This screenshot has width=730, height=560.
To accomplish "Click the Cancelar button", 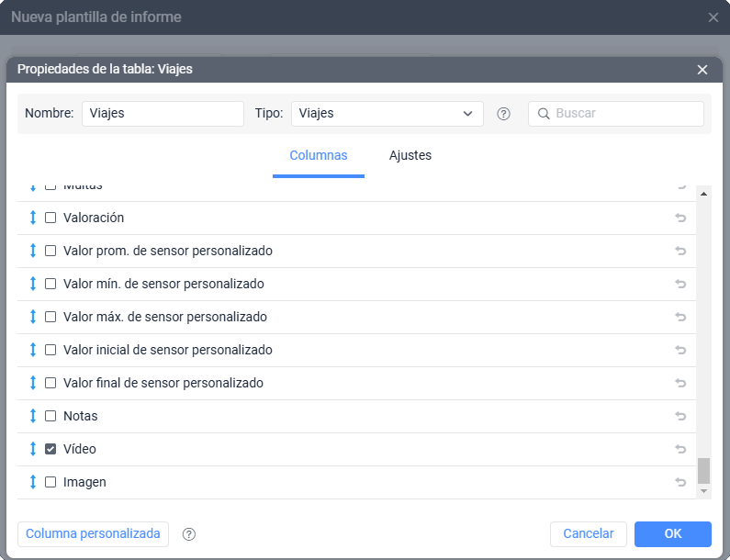I will [x=588, y=533].
